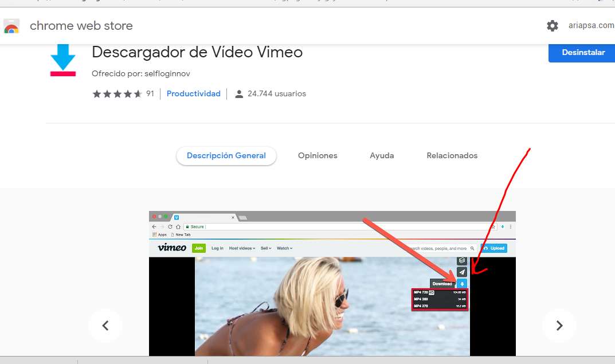Click the star rating icons

click(x=117, y=94)
